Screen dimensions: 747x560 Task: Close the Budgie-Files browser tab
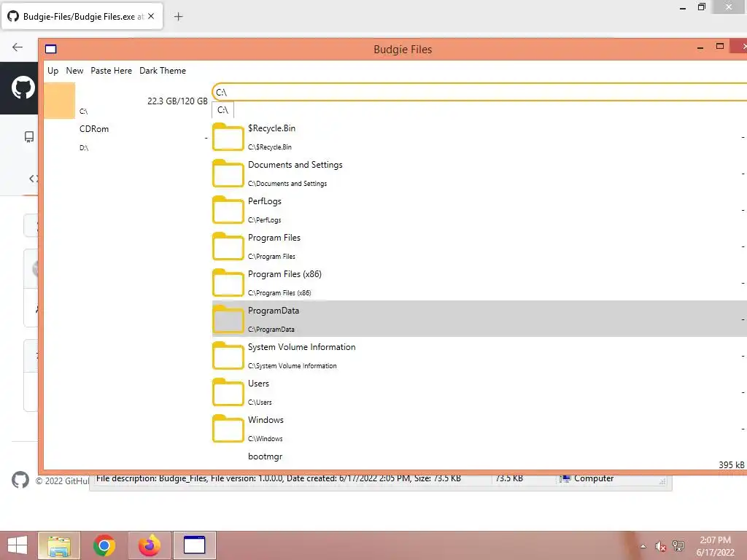[151, 16]
